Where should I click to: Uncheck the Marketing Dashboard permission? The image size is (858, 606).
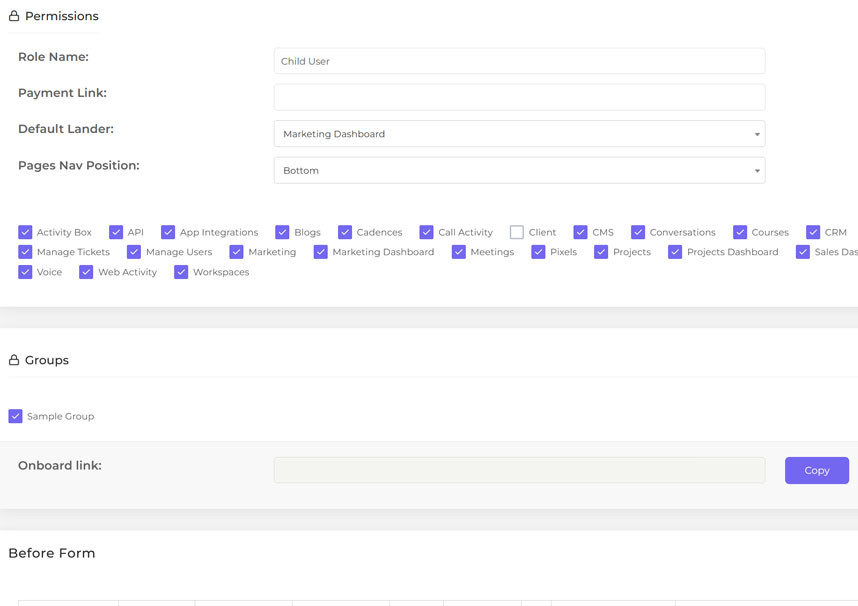point(320,251)
